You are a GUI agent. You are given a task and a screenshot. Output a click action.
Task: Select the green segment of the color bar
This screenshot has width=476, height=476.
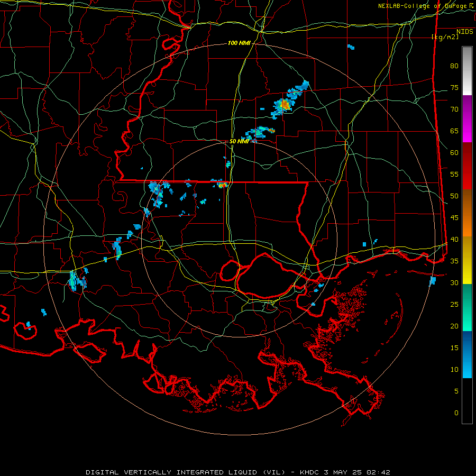[467, 307]
